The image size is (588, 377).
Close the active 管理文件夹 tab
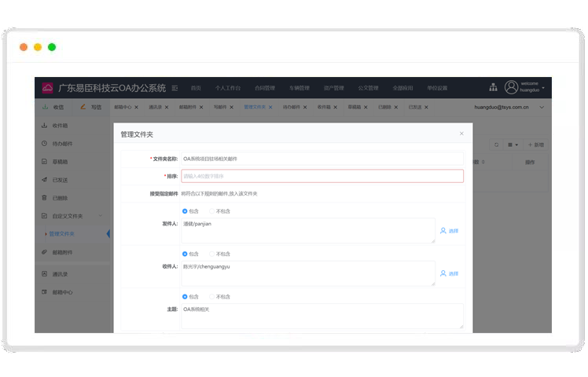(270, 108)
